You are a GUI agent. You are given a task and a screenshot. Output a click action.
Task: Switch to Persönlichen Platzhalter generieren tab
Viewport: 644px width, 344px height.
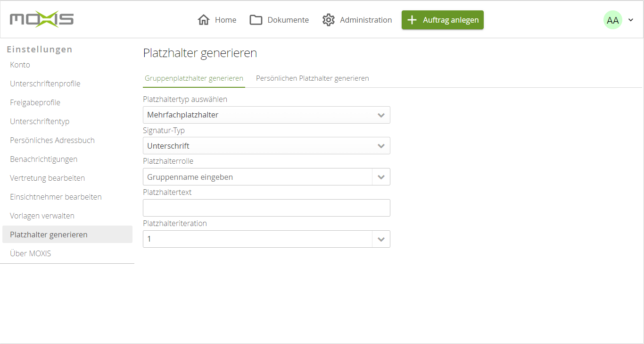coord(312,78)
